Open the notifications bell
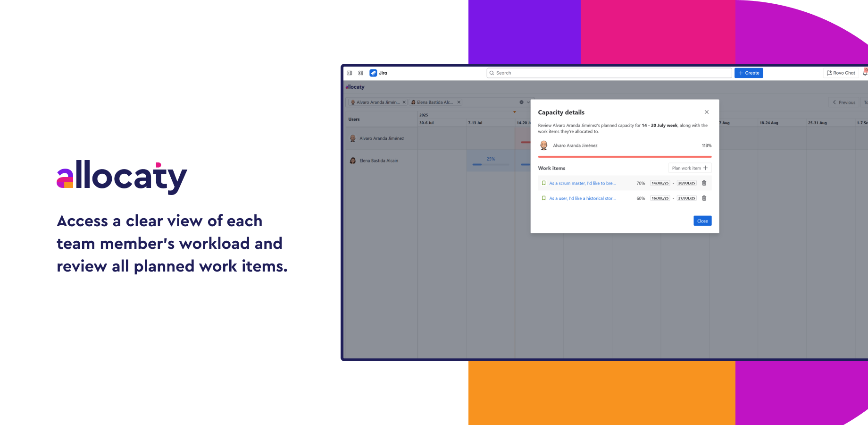This screenshot has width=868, height=425. [x=865, y=73]
